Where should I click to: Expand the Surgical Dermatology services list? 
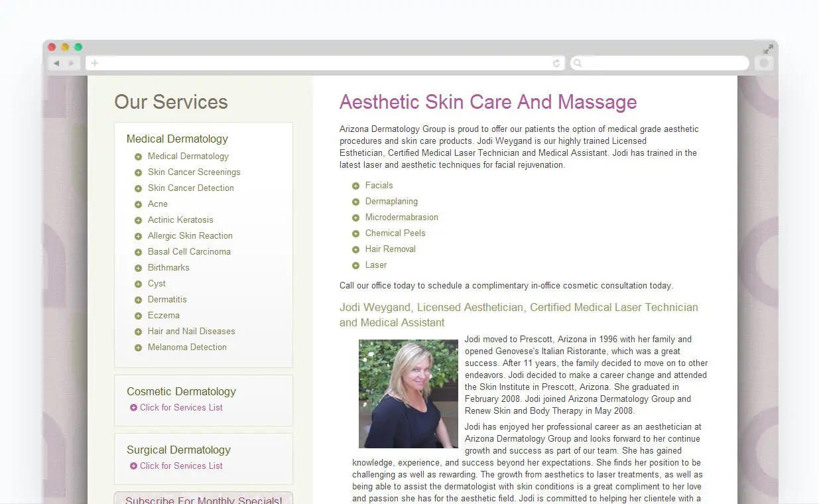pyautogui.click(x=181, y=466)
